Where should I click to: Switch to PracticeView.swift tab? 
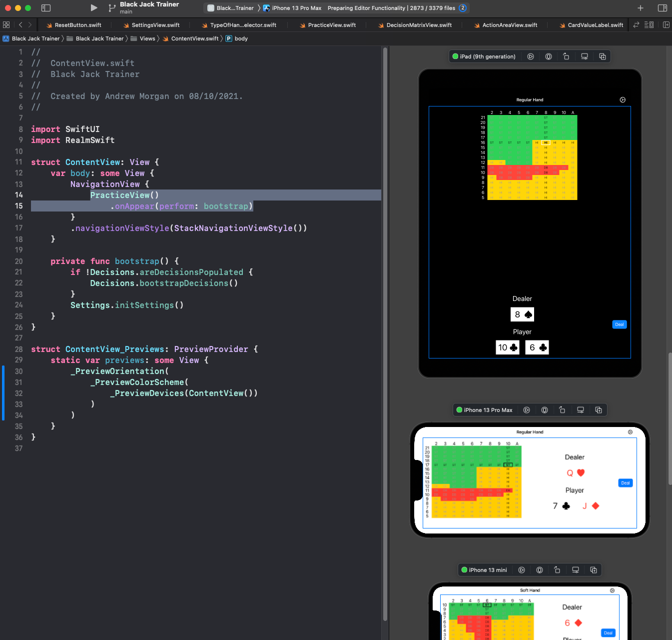point(328,25)
